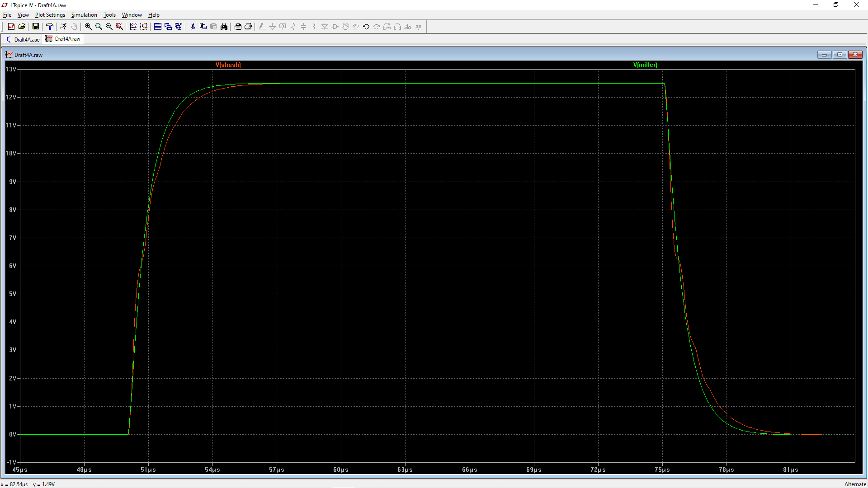Click the Zoom to Fit icon
868x488 pixels.
coord(119,27)
